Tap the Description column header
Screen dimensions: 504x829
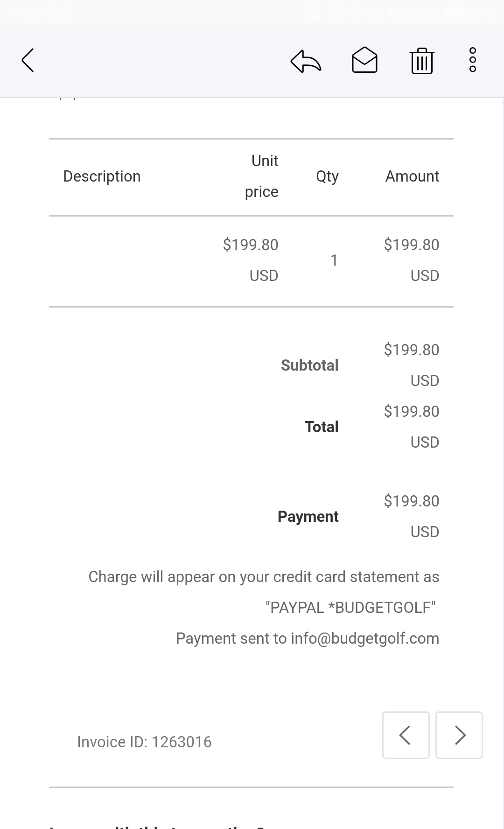tap(102, 176)
